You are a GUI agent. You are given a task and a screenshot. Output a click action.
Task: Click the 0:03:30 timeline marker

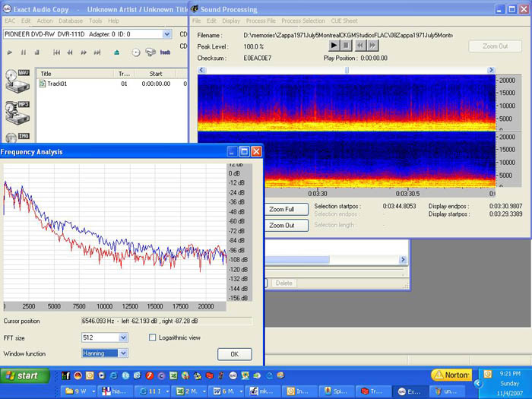click(318, 194)
